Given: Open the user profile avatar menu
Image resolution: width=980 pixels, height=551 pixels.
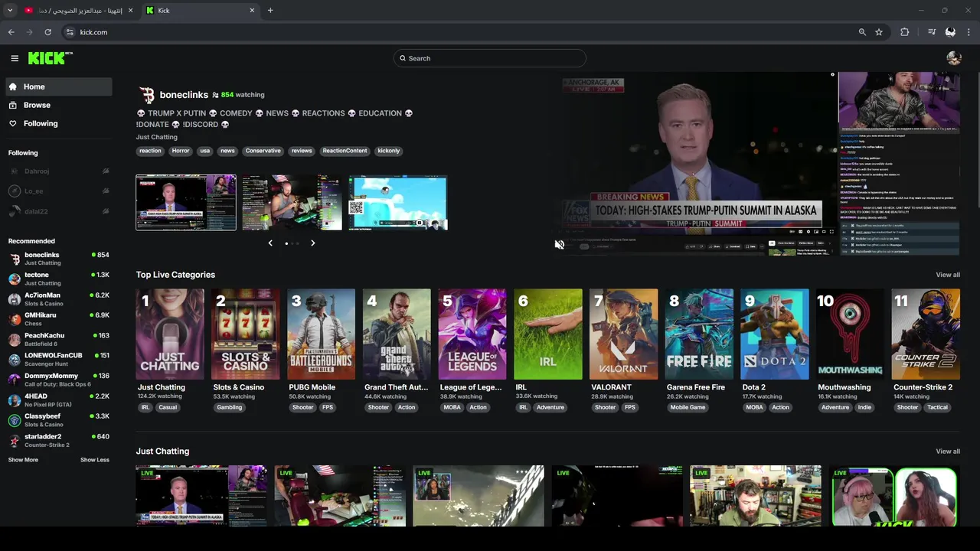Looking at the screenshot, I should pos(953,58).
